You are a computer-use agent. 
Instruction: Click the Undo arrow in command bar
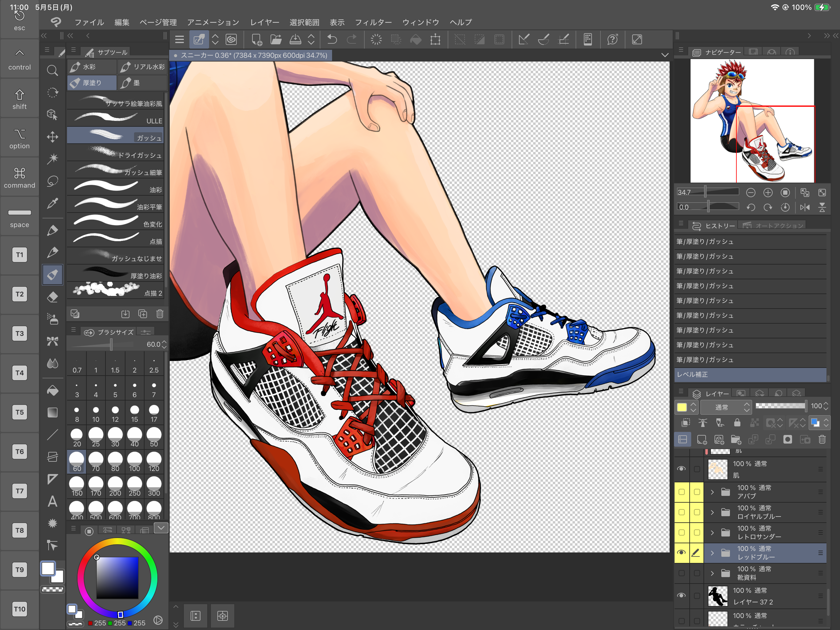(x=332, y=39)
